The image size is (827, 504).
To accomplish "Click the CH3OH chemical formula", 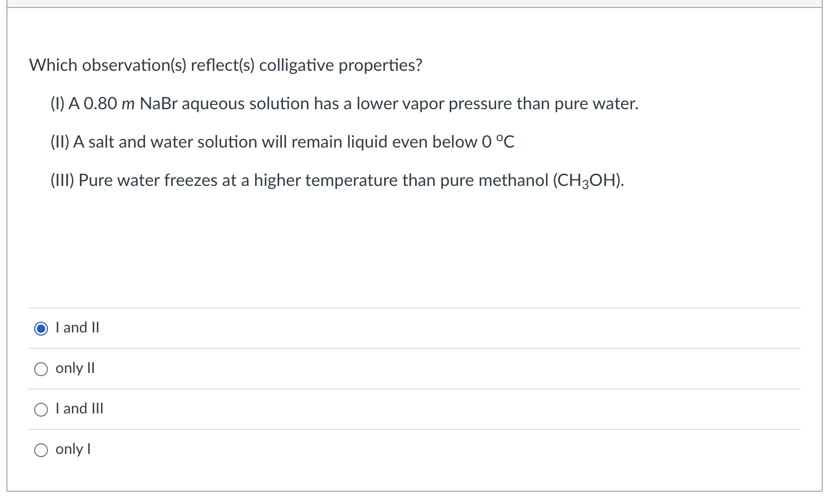I will [587, 181].
